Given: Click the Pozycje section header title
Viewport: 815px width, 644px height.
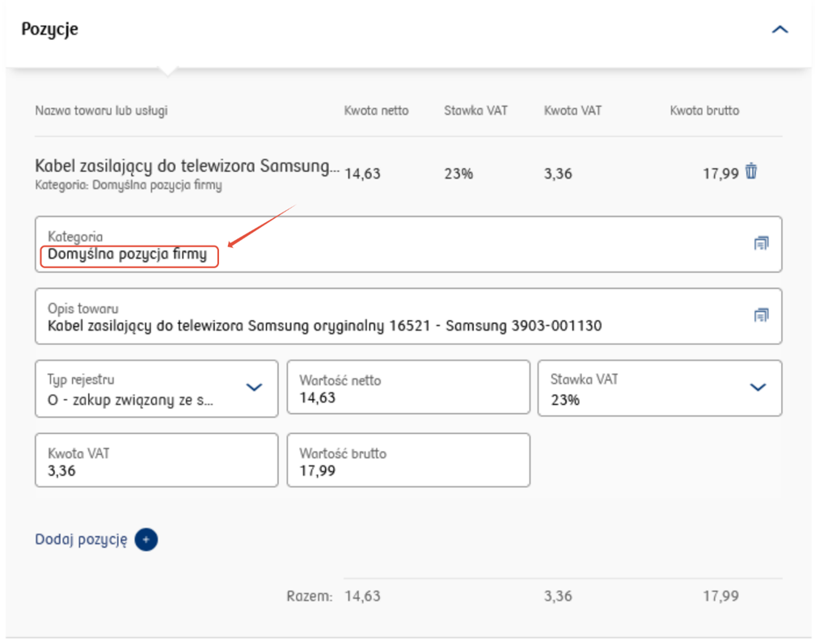Looking at the screenshot, I should 50,29.
